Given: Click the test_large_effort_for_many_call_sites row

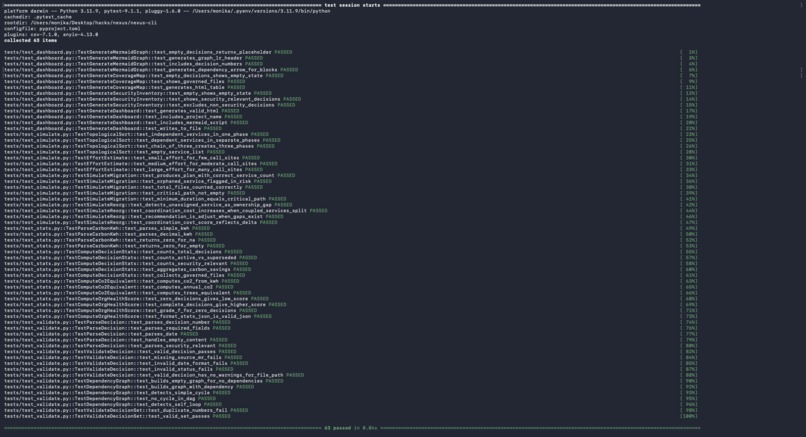Looking at the screenshot, I should click(133, 169).
